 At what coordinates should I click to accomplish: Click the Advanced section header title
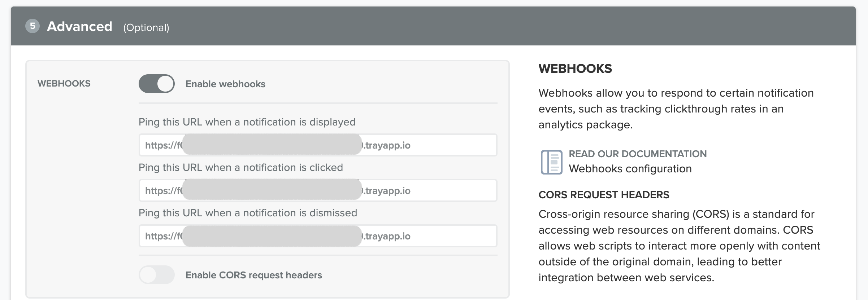click(79, 26)
